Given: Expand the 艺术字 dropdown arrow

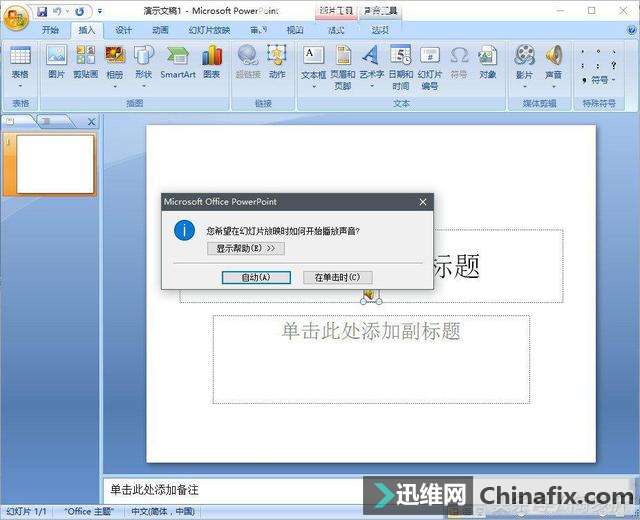Looking at the screenshot, I should [x=372, y=86].
